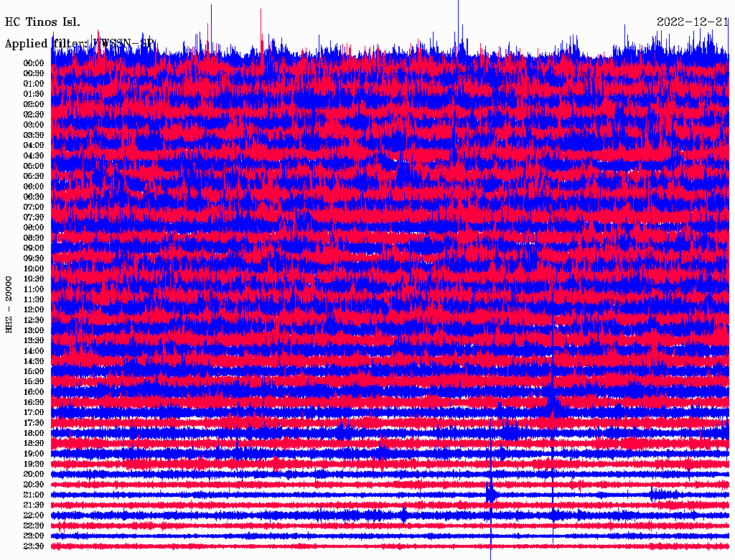Image resolution: width=735 pixels, height=560 pixels.
Task: Click the vertical 'HHZ - 20000' axis label
Action: tap(9, 304)
